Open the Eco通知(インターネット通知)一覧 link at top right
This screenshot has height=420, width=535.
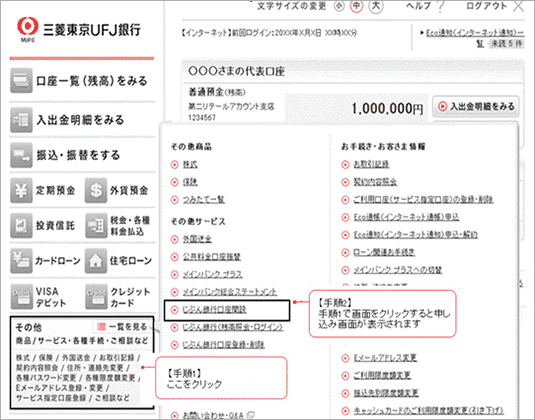(474, 33)
